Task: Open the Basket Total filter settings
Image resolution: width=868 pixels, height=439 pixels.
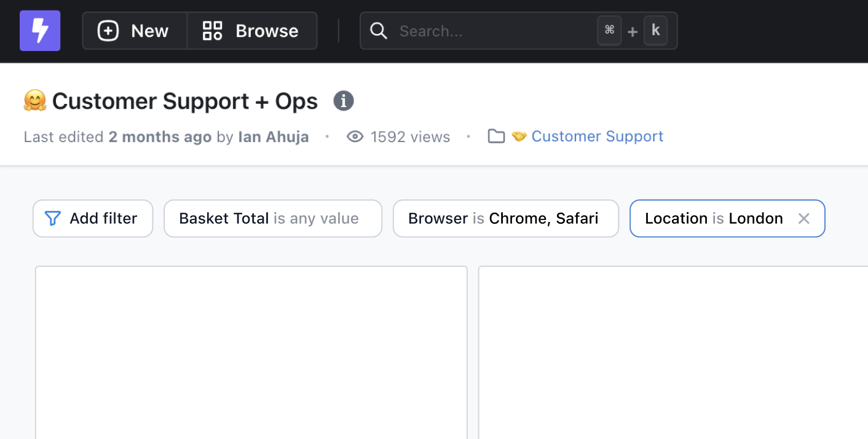Action: point(272,218)
